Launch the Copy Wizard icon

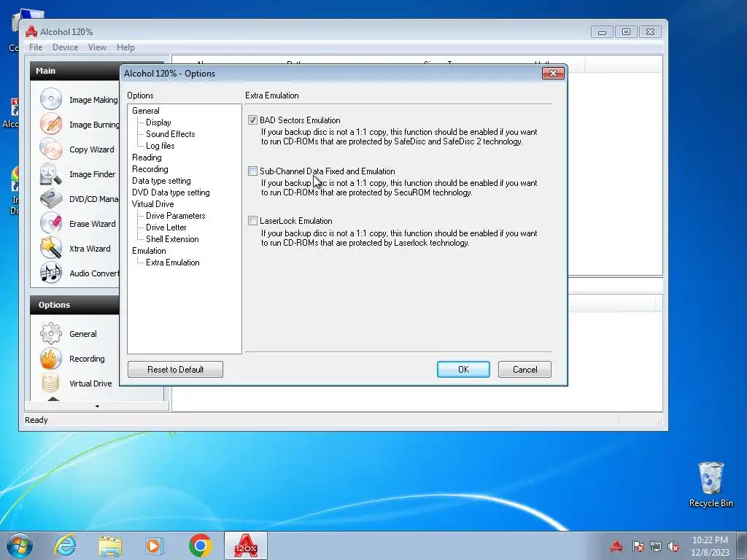51,149
